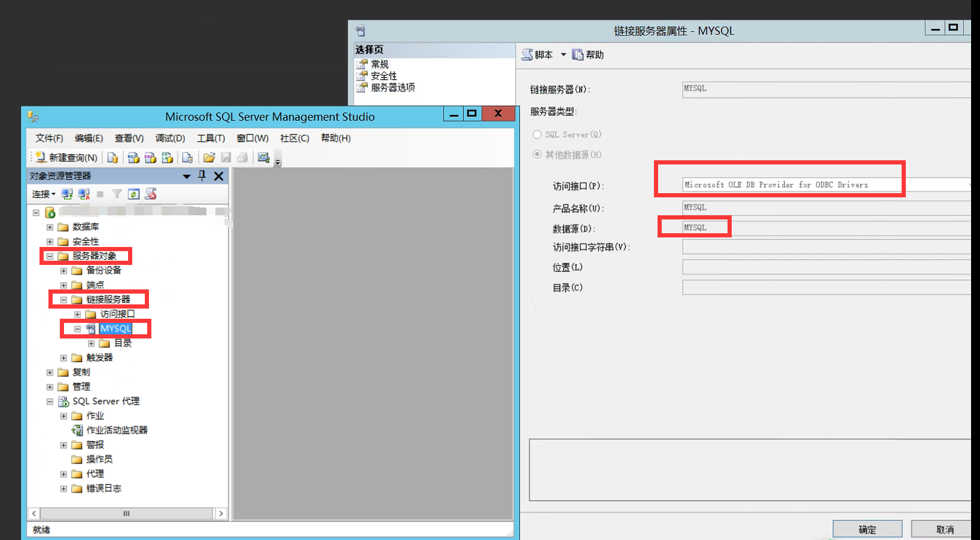Click the Analysis Services XMLA Query icon
This screenshot has width=980, height=540.
coord(168,157)
